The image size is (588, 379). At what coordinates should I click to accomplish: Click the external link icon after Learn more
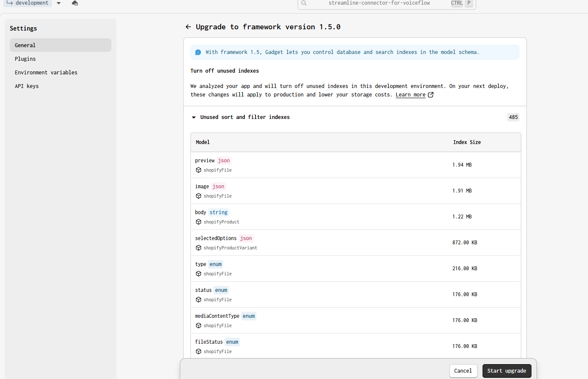431,95
